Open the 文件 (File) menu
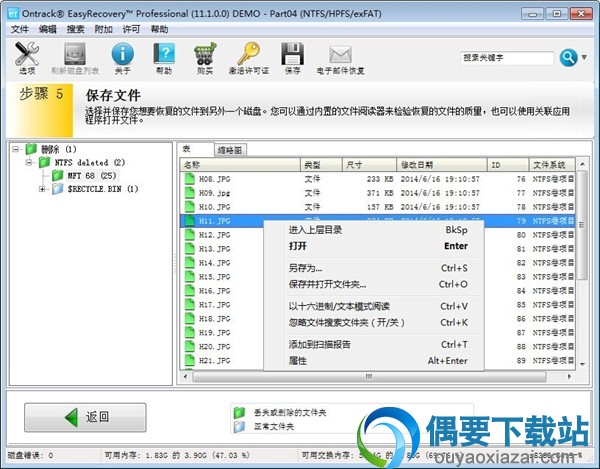Image resolution: width=600 pixels, height=469 pixels. (19, 29)
